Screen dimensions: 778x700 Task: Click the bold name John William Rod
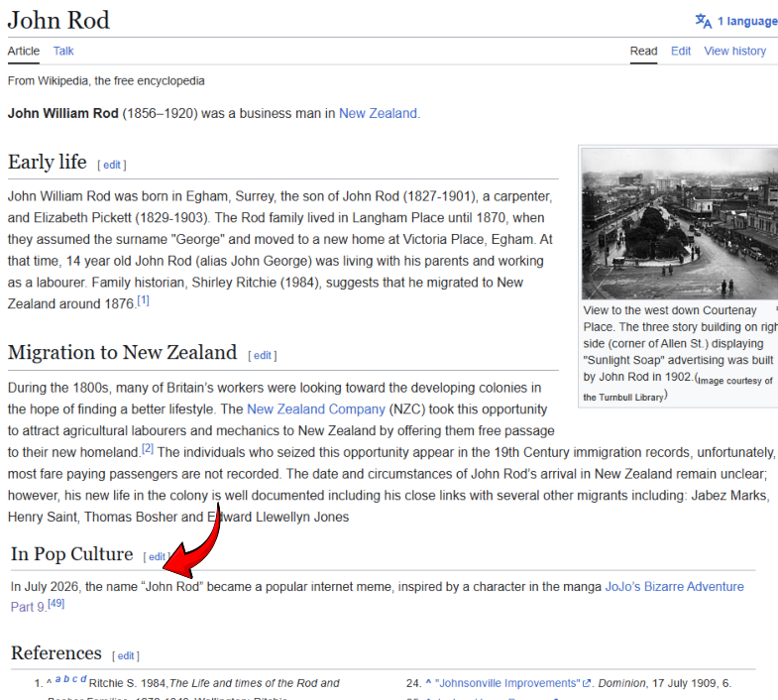point(63,114)
